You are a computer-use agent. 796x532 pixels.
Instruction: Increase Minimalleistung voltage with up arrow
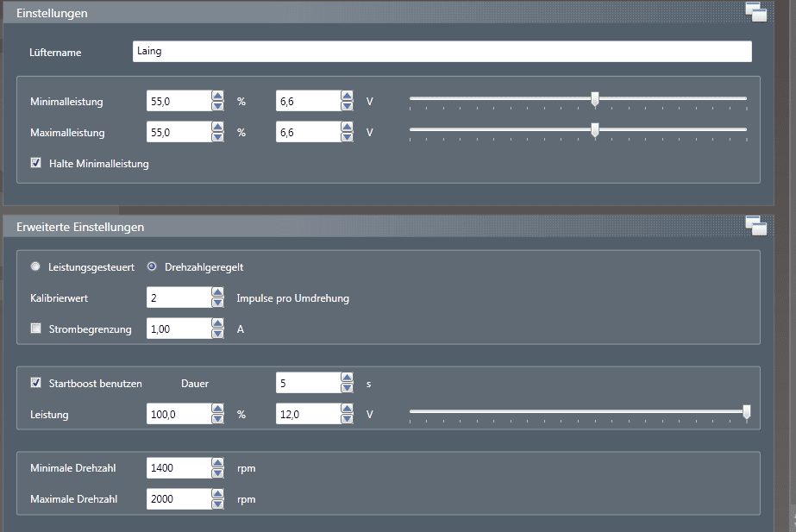(x=347, y=96)
